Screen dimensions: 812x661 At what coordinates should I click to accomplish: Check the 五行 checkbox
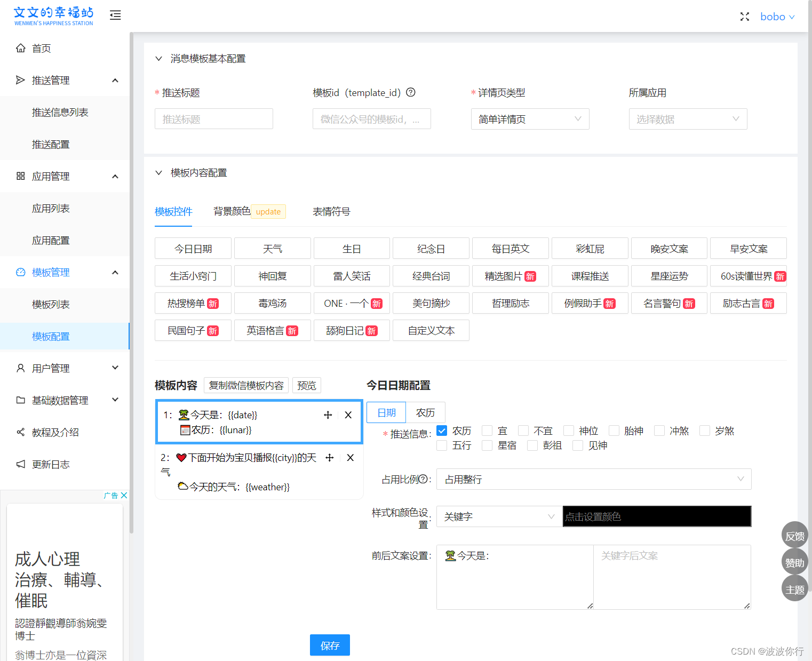[x=442, y=445]
